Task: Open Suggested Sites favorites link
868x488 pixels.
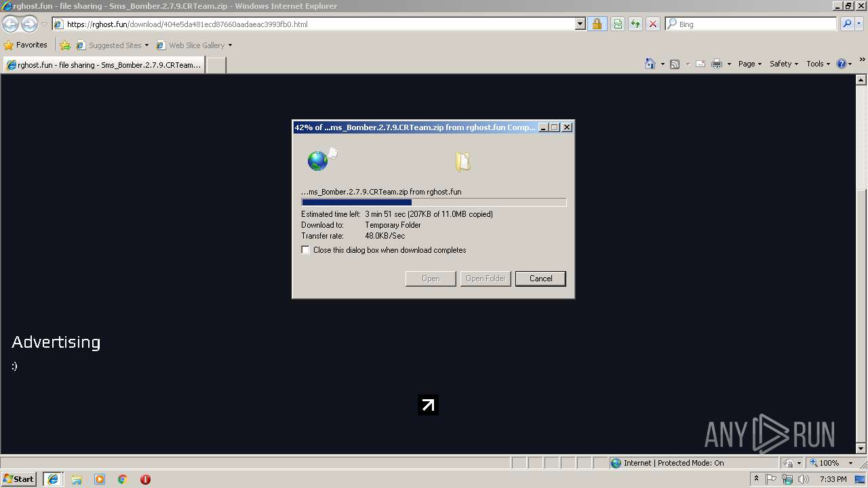Action: pyautogui.click(x=112, y=45)
